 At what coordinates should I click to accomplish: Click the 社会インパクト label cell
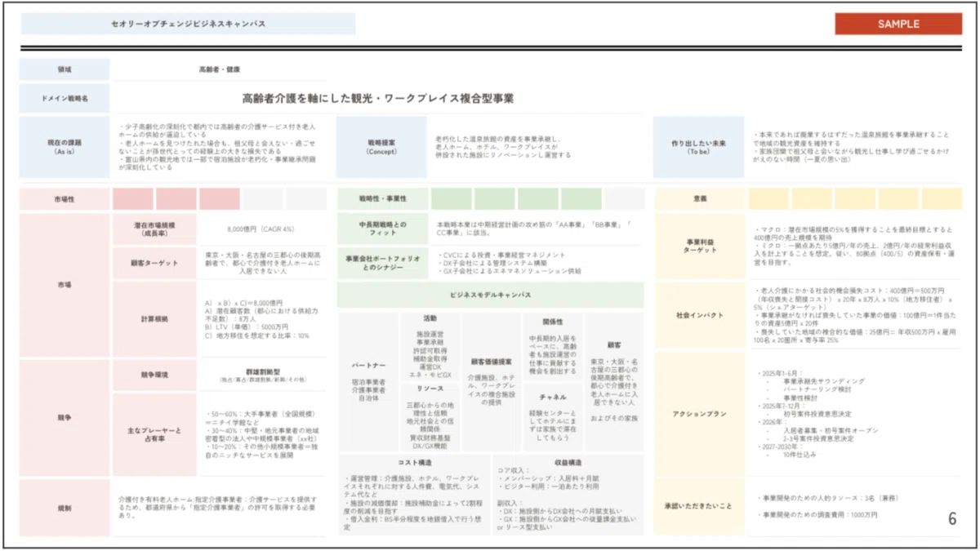coord(699,315)
